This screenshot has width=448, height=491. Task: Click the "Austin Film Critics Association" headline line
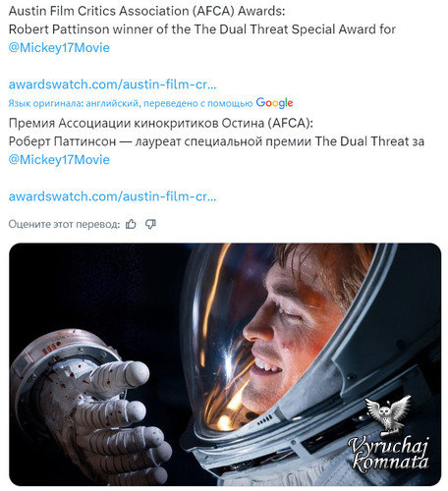point(146,11)
